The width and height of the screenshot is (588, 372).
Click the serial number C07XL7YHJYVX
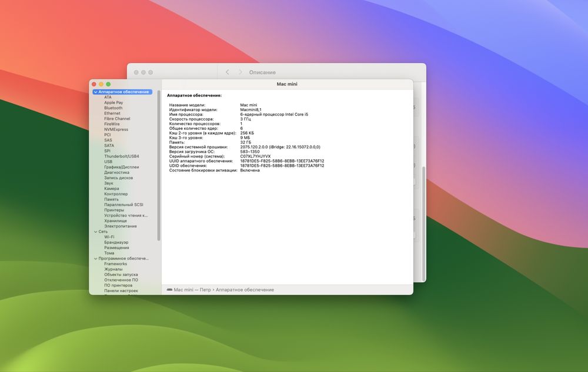[x=255, y=156]
